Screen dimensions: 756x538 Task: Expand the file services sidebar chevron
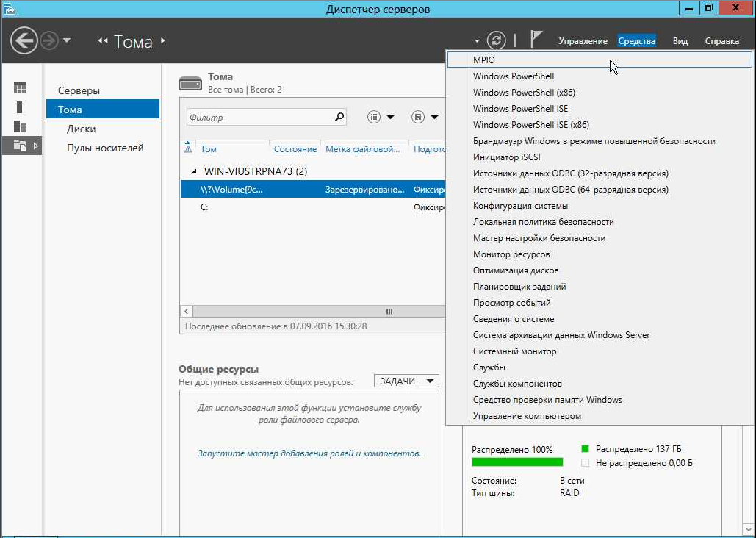click(x=36, y=146)
